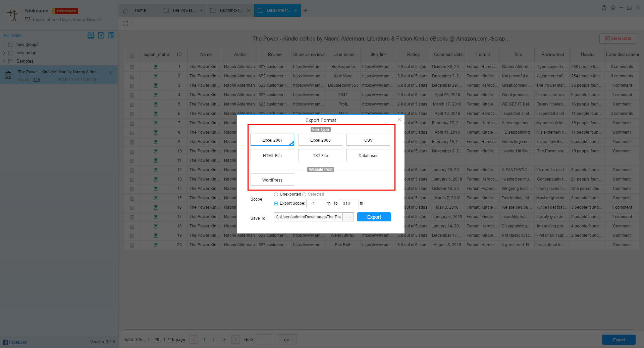Click the user avatar icon
644x348 pixels.
point(13,15)
